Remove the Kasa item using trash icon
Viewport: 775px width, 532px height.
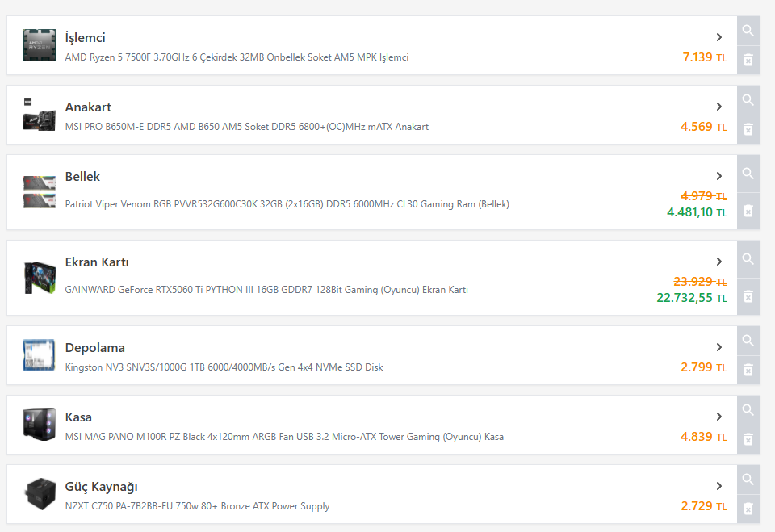(748, 439)
